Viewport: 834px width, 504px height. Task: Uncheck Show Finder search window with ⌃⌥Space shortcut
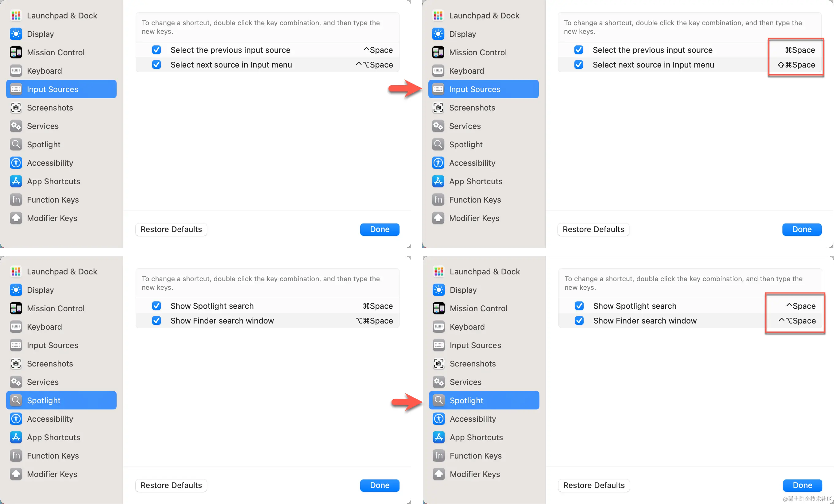[579, 320]
